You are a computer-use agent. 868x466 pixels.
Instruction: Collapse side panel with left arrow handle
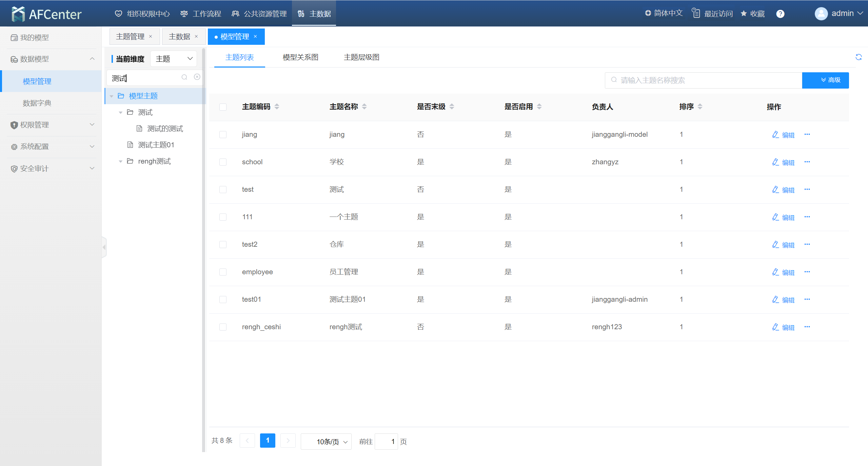click(104, 247)
